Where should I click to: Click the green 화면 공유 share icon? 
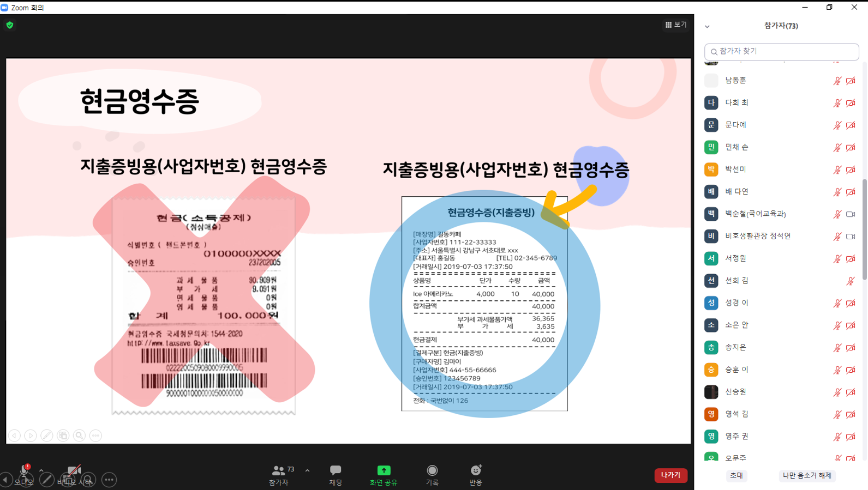click(x=384, y=470)
